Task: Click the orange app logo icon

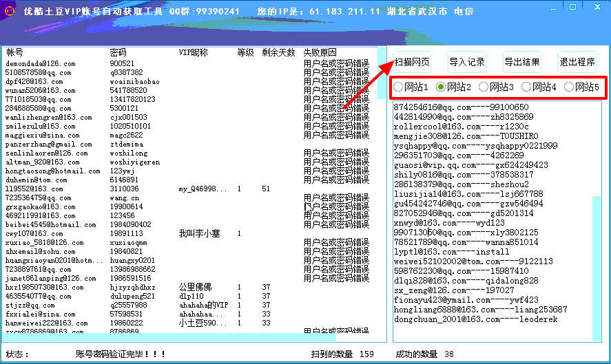Action: point(10,11)
